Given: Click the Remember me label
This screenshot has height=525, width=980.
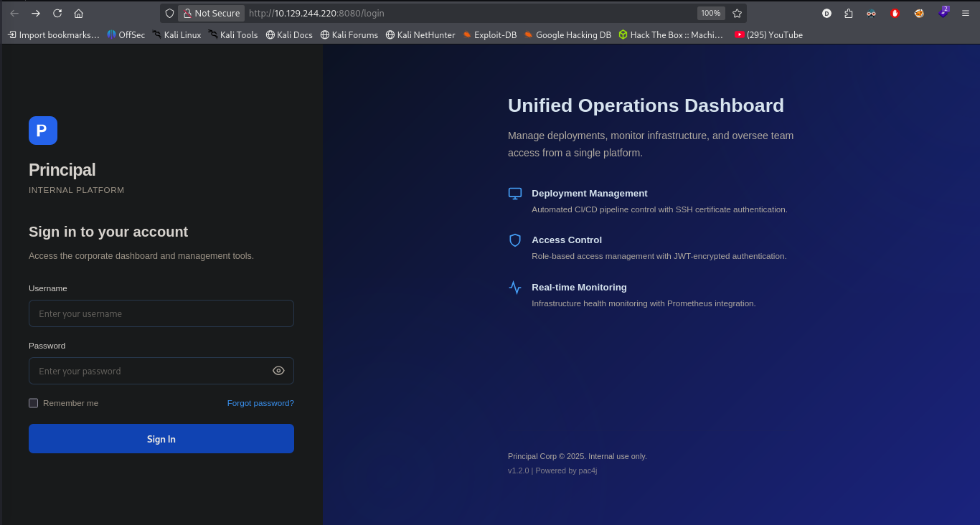Looking at the screenshot, I should (x=70, y=403).
